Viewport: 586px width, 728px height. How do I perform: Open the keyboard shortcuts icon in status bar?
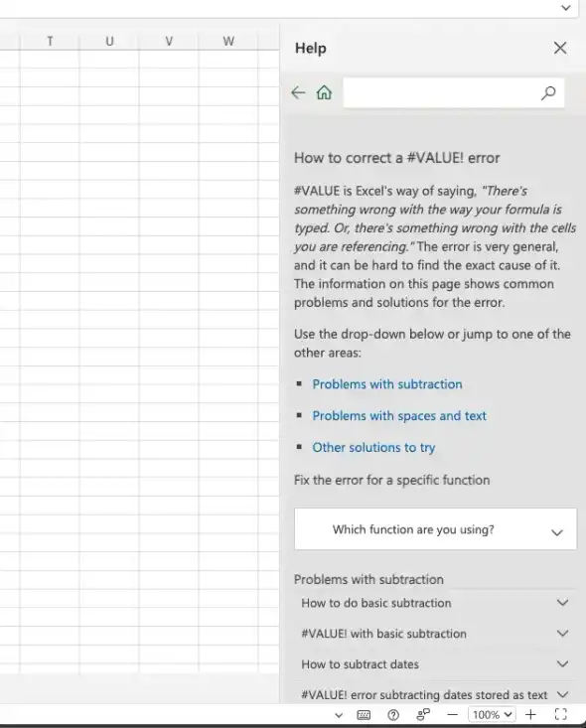[364, 714]
